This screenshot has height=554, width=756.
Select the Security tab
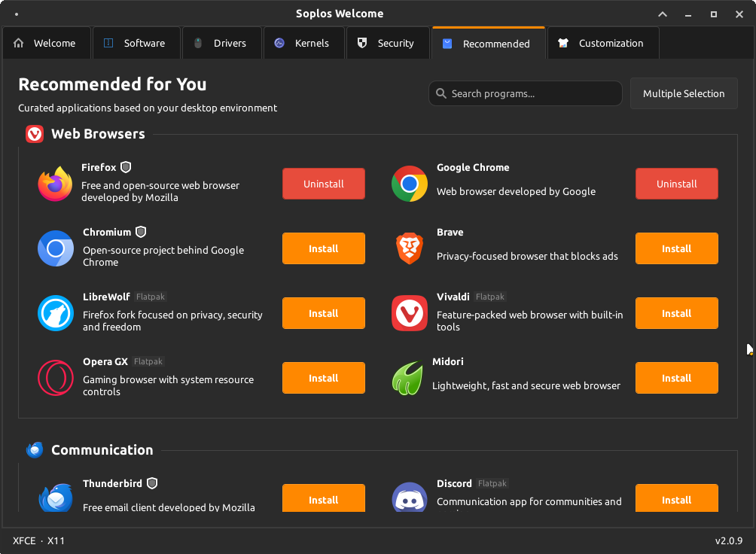(388, 43)
